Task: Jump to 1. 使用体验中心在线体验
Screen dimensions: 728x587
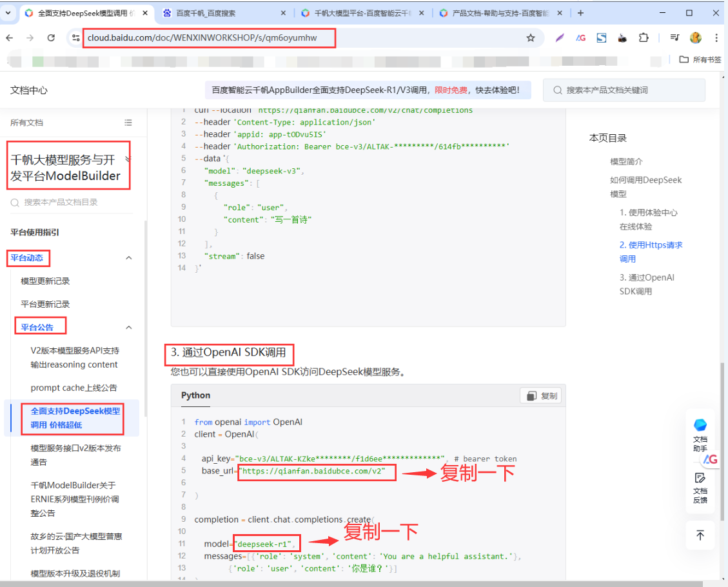Action: 649,219
